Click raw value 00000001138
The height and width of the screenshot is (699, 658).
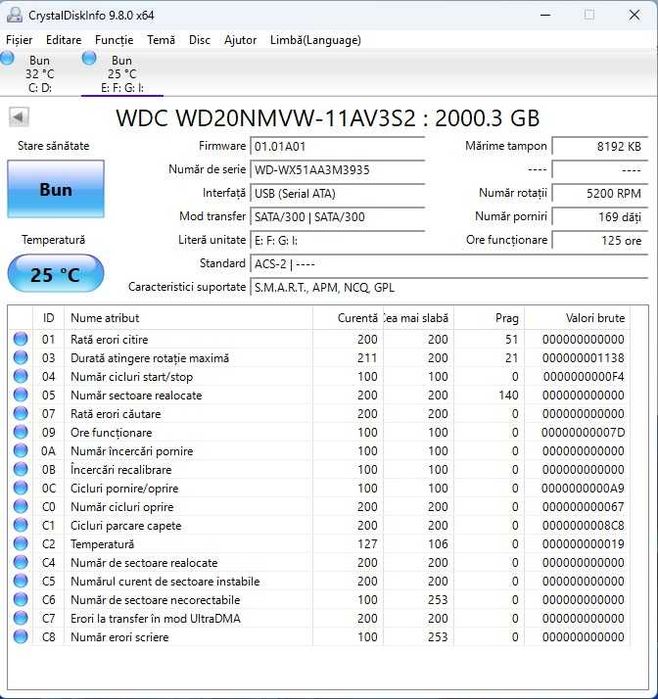pos(583,358)
